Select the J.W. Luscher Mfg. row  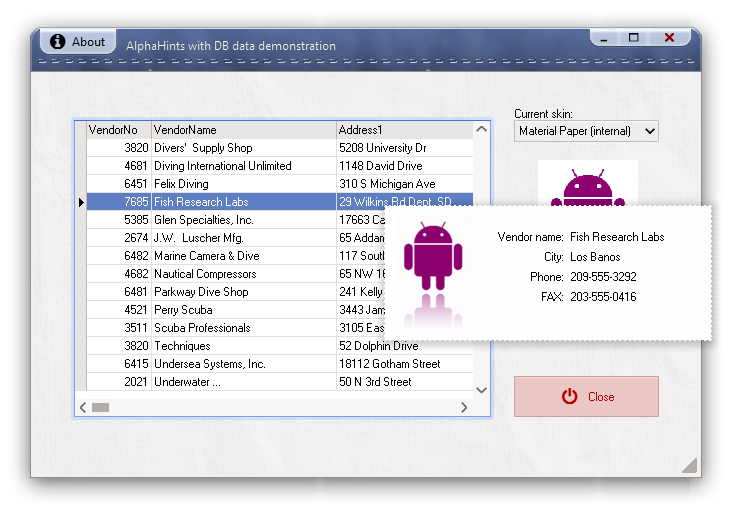point(236,238)
